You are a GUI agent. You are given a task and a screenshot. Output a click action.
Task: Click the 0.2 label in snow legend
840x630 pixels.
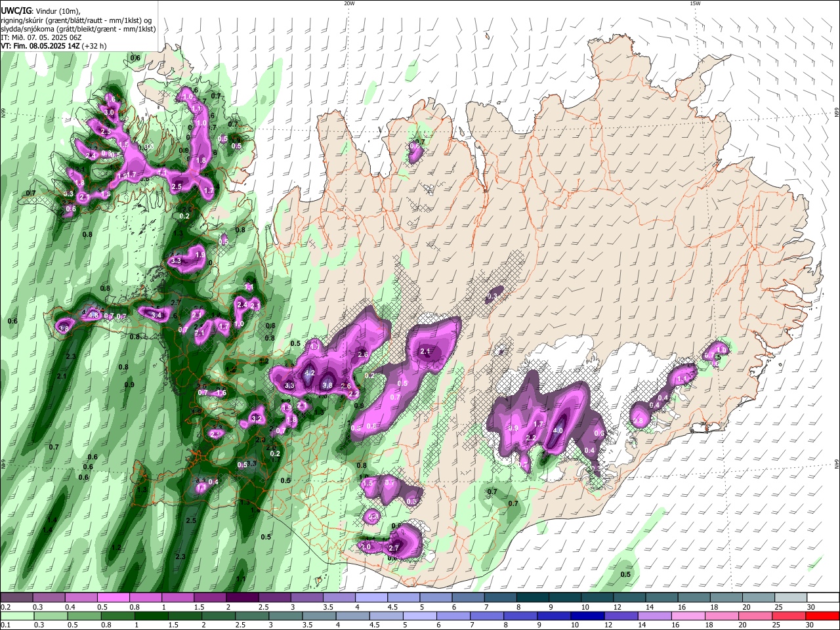click(5, 608)
